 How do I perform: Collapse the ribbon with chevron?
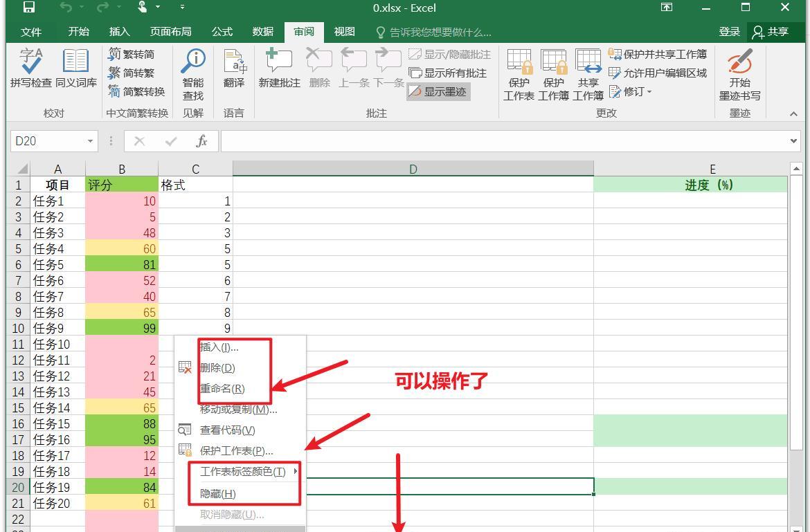point(793,113)
